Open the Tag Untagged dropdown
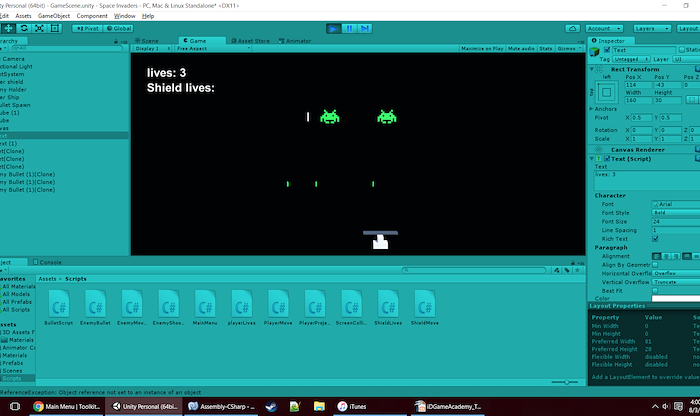This screenshot has height=416, width=700. coord(631,59)
